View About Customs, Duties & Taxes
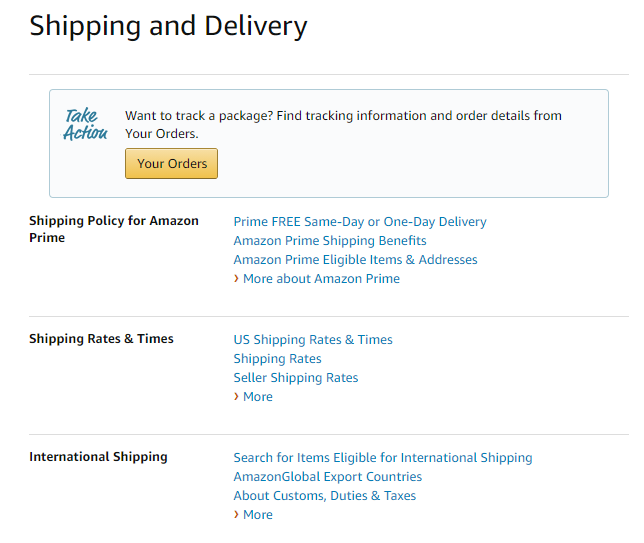Screen dimensions: 644x543 coord(324,496)
